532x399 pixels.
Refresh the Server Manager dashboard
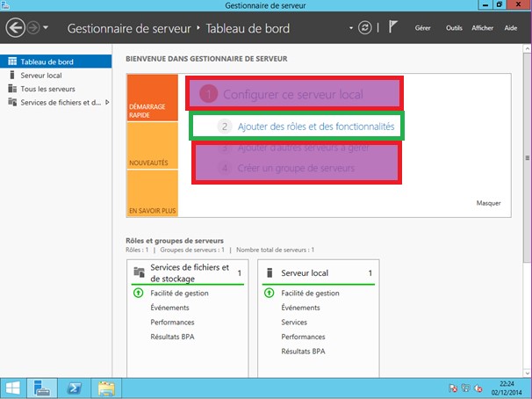(366, 28)
